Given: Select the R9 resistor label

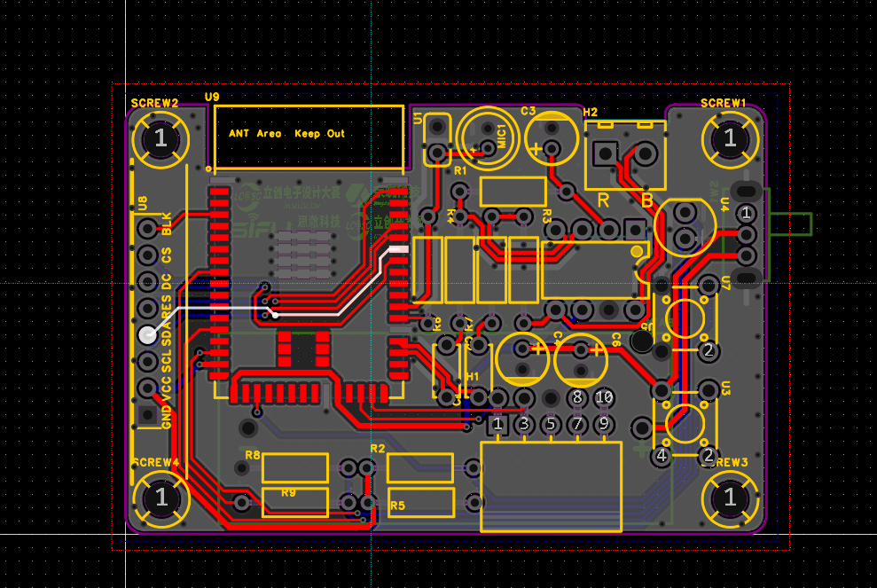Looking at the screenshot, I should point(288,493).
